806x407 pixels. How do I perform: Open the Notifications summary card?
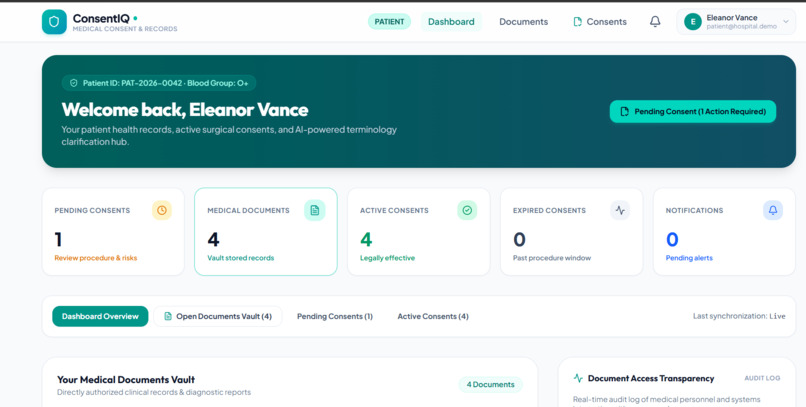(724, 231)
